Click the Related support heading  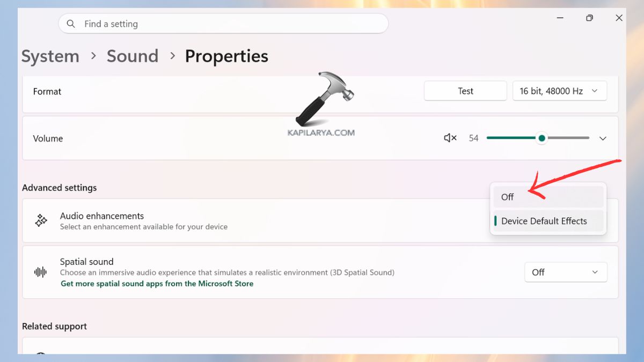pyautogui.click(x=54, y=326)
